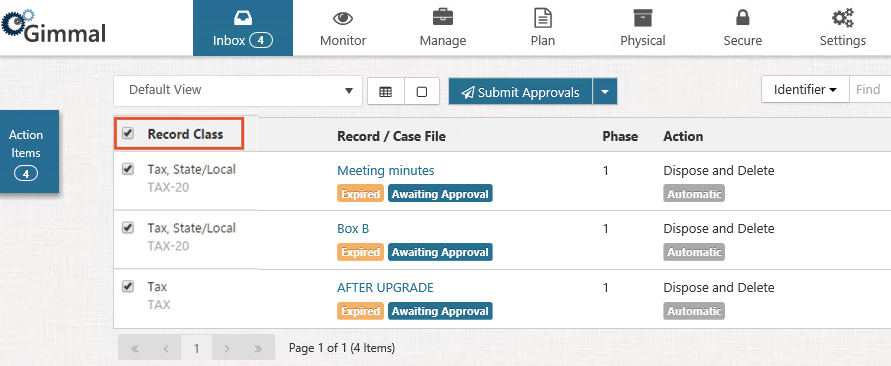Open the Box B record link

(353, 228)
